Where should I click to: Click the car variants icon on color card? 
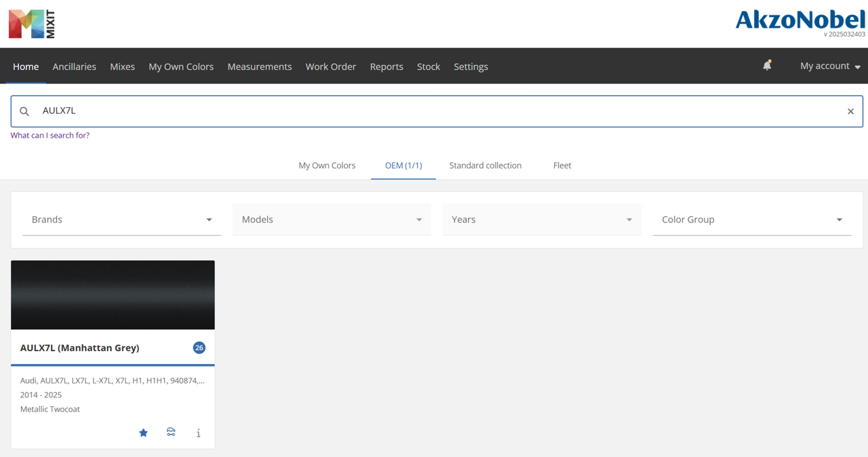171,432
